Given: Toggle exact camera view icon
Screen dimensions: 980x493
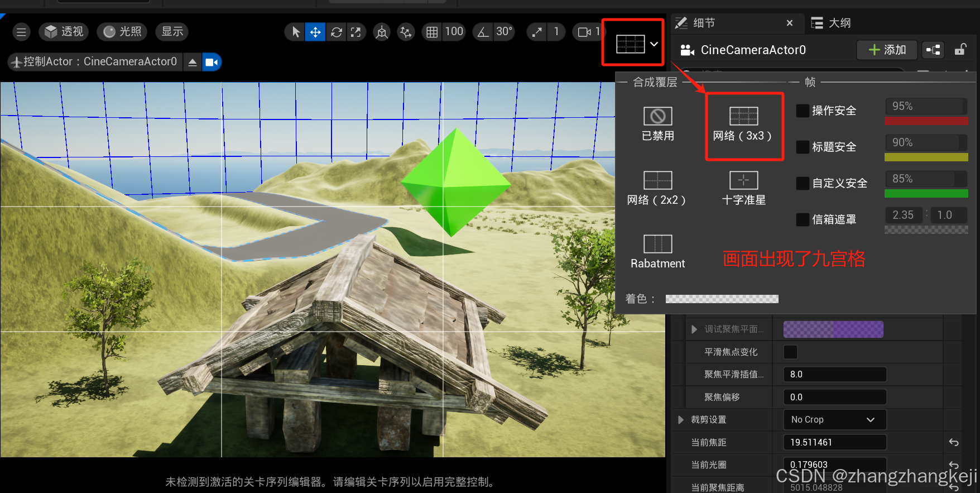Looking at the screenshot, I should [x=212, y=62].
